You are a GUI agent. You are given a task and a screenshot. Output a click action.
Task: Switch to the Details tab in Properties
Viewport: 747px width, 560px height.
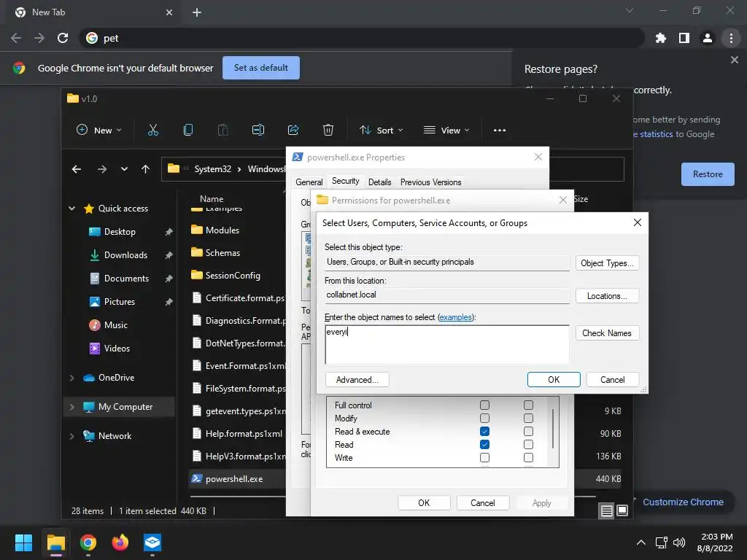tap(379, 182)
